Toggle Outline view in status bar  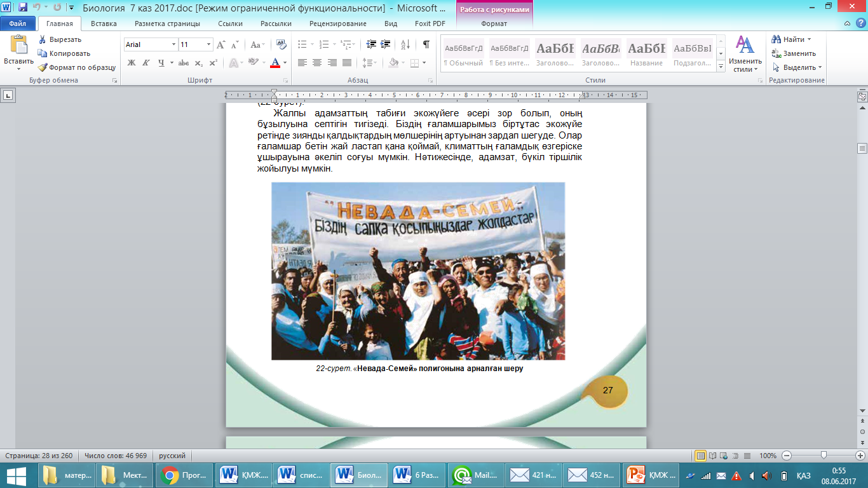click(734, 456)
